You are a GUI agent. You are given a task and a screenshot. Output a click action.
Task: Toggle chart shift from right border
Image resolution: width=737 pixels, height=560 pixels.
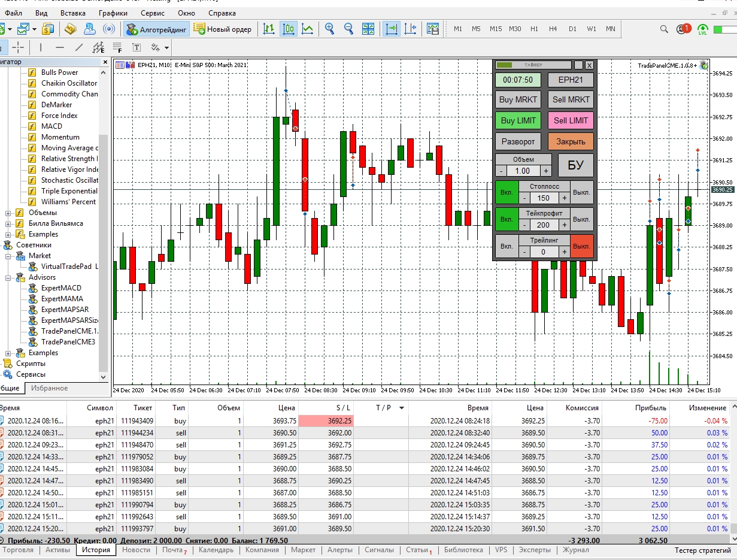point(411,29)
